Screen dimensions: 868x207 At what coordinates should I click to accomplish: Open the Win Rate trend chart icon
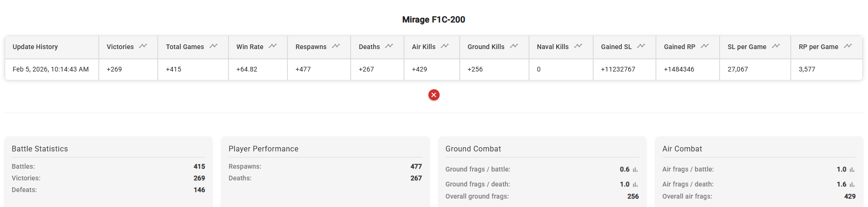point(273,46)
